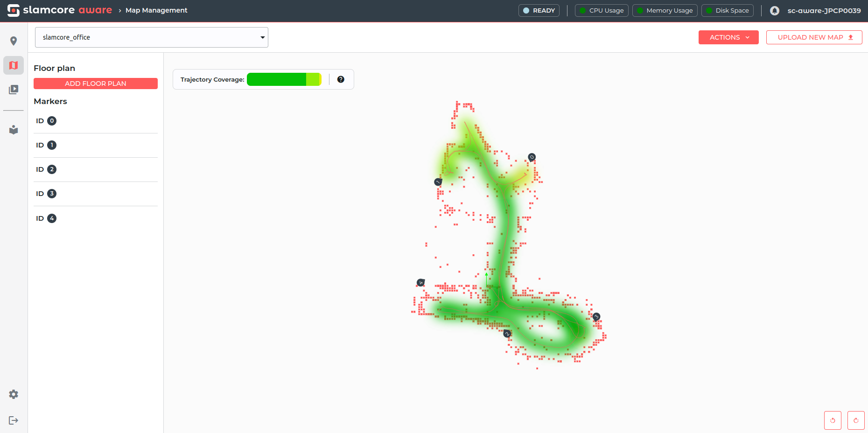Select marker ID 0 in list
The image size is (868, 433).
pos(96,121)
